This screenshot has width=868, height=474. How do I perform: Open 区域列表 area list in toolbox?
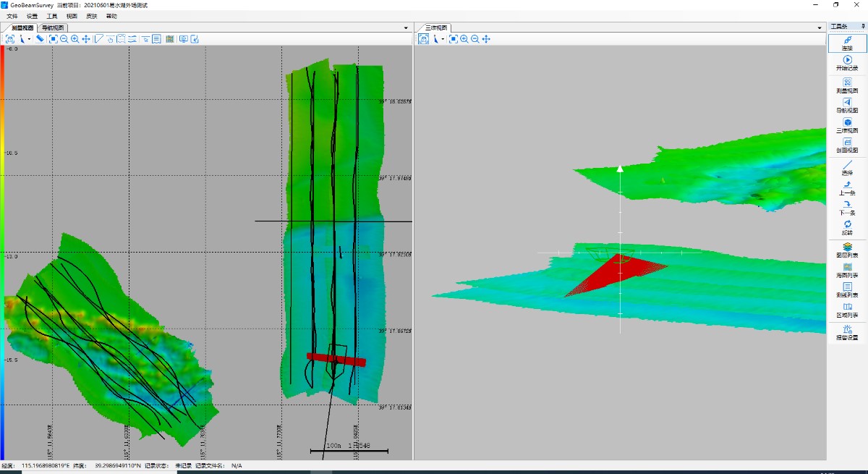point(847,310)
